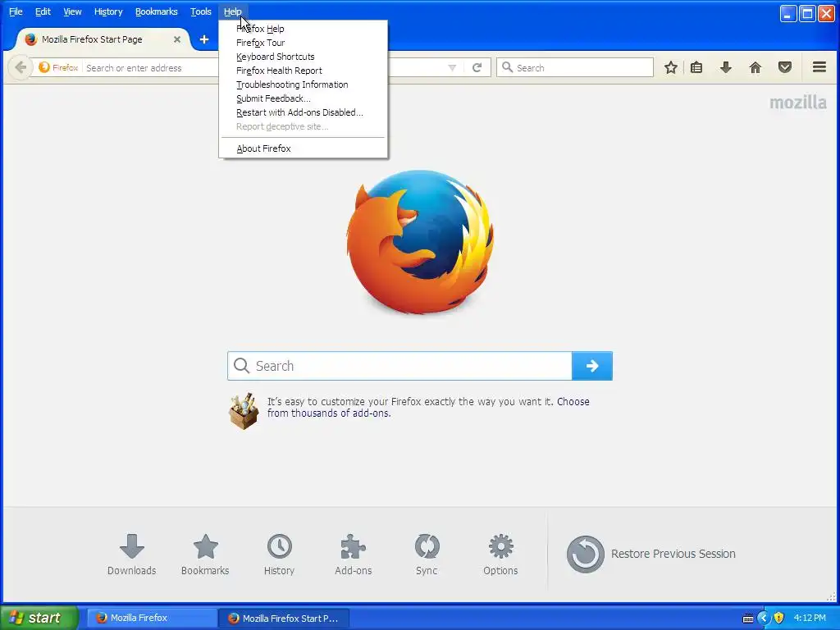Open About Firefox menu item

point(304,148)
